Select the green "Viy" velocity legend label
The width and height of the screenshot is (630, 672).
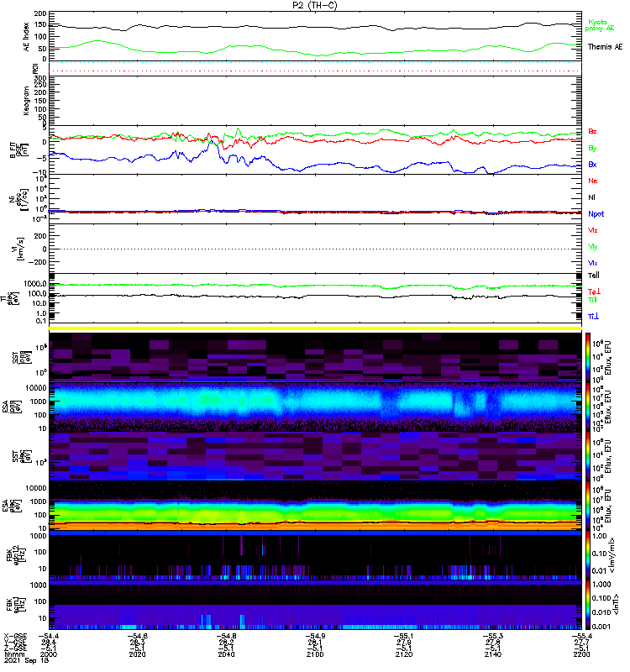(x=593, y=247)
